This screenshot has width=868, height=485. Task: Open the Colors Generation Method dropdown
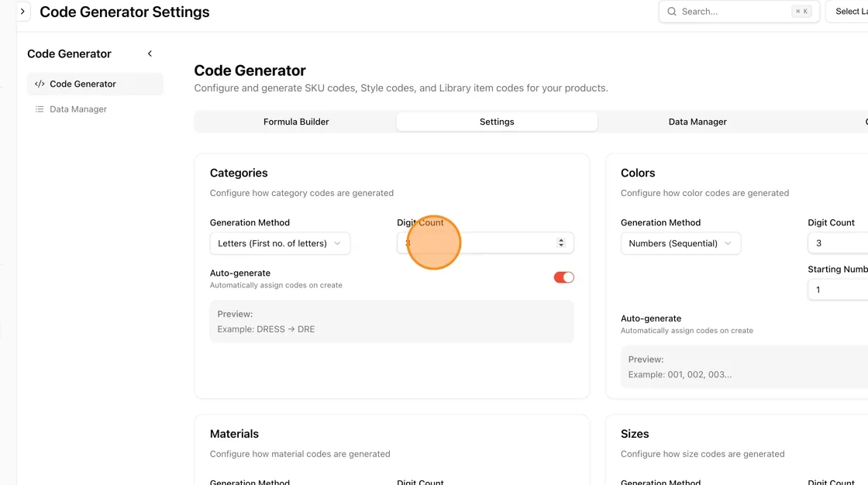tap(680, 243)
